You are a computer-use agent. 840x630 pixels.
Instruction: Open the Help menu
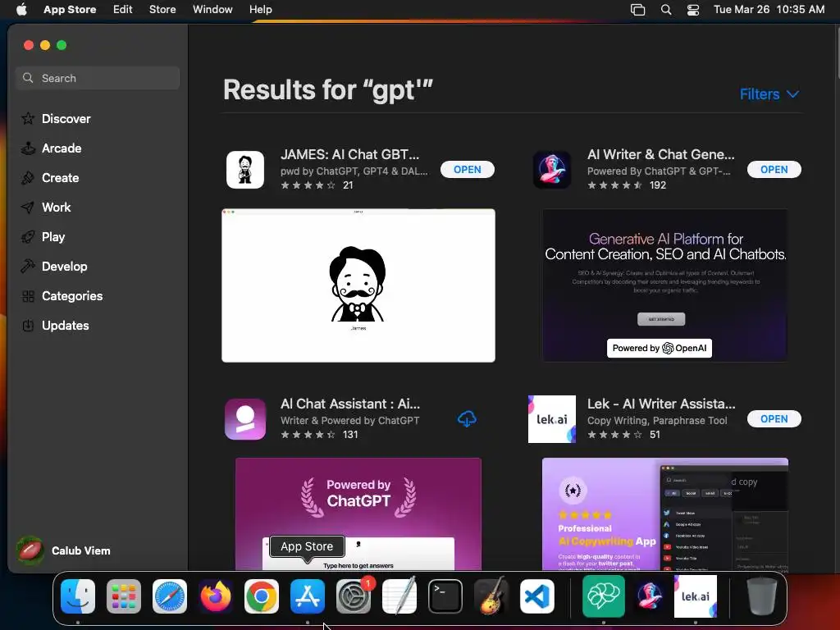pyautogui.click(x=260, y=10)
